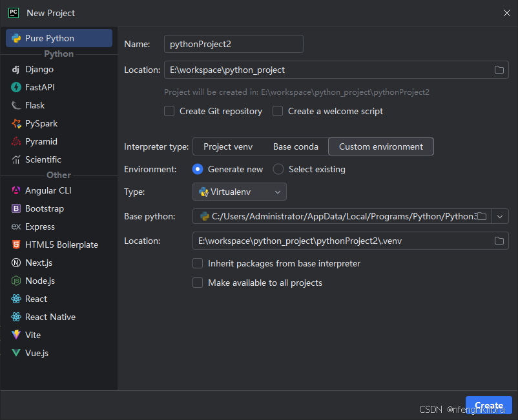Select Generate new environment radio

pos(198,169)
